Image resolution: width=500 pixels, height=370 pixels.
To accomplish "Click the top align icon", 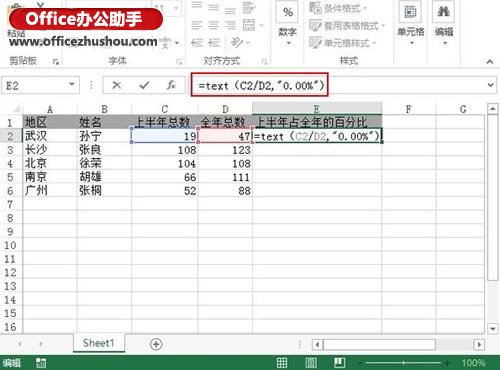I will click(x=197, y=7).
